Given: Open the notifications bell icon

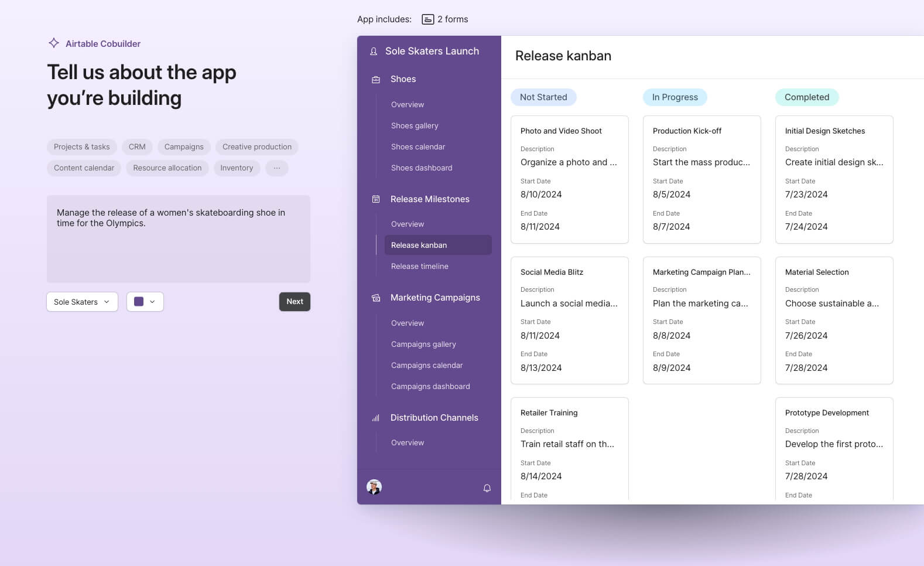Looking at the screenshot, I should tap(487, 488).
